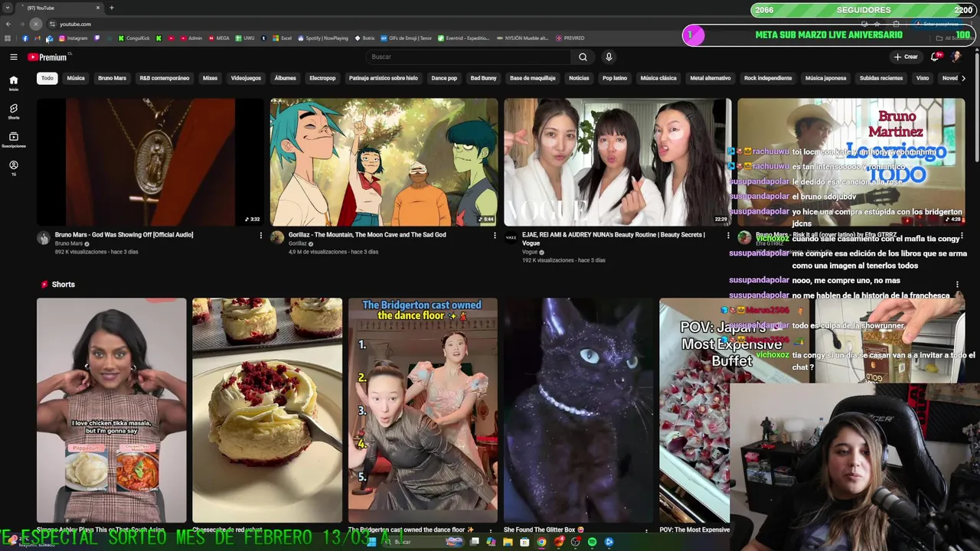Image resolution: width=980 pixels, height=551 pixels.
Task: Open the Tú profile sidebar icon
Action: coord(13,168)
